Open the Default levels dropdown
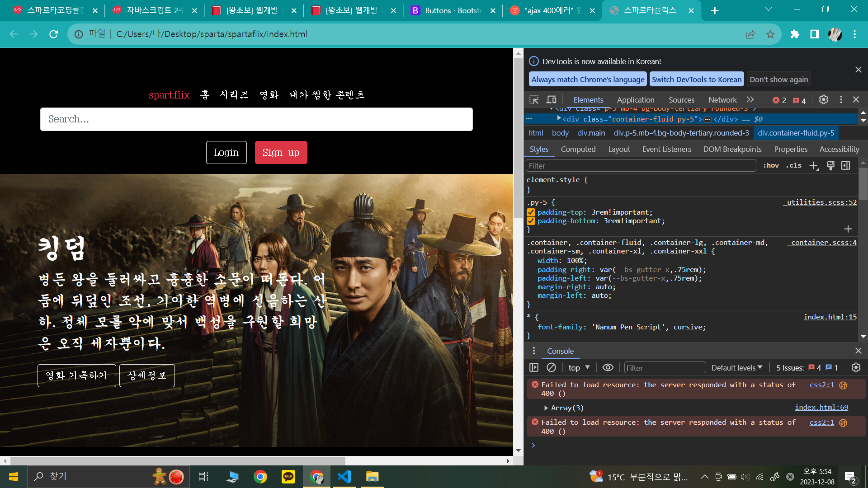Screen dimensions: 868x488 [737, 368]
